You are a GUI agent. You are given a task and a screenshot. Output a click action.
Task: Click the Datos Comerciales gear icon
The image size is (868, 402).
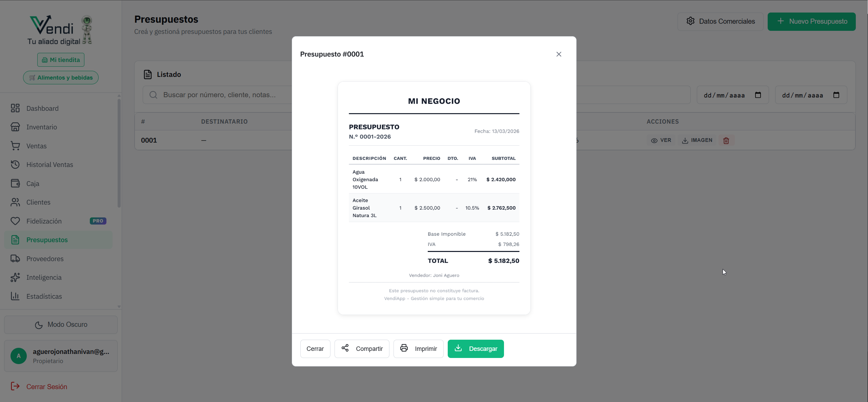pyautogui.click(x=690, y=21)
